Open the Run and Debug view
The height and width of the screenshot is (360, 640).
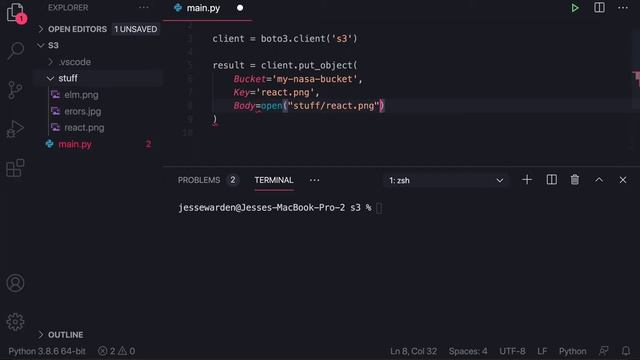tap(16, 129)
